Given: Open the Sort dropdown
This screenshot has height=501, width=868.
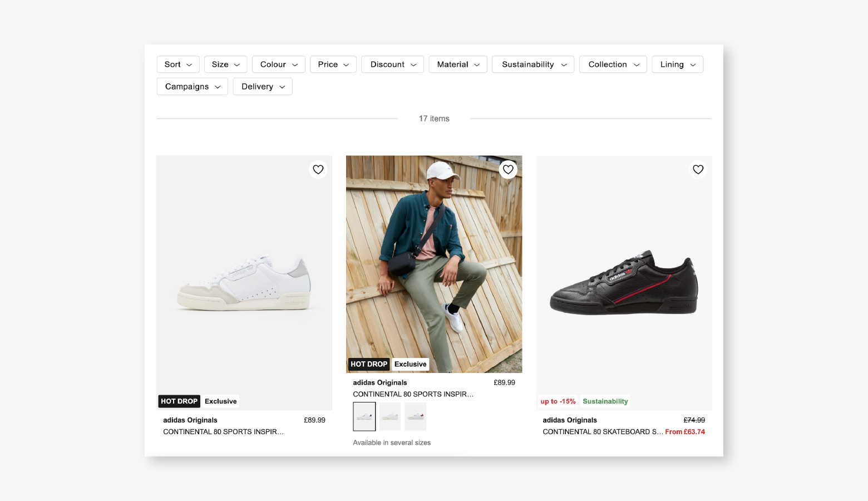Looking at the screenshot, I should (x=178, y=65).
